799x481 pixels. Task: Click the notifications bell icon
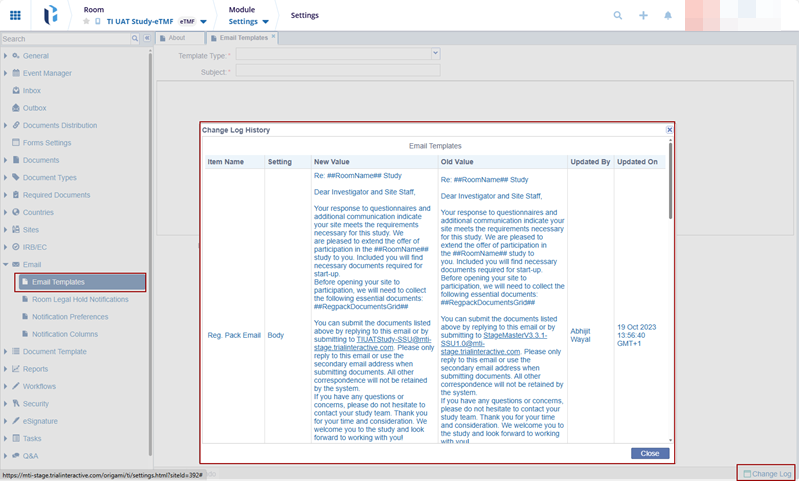668,16
